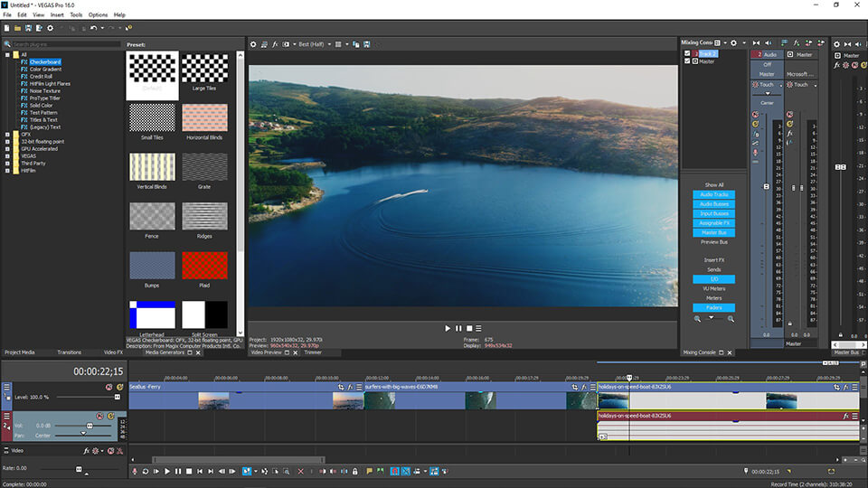Solo video track 1 in its track header
Viewport: 868px width, 488px height.
119,388
